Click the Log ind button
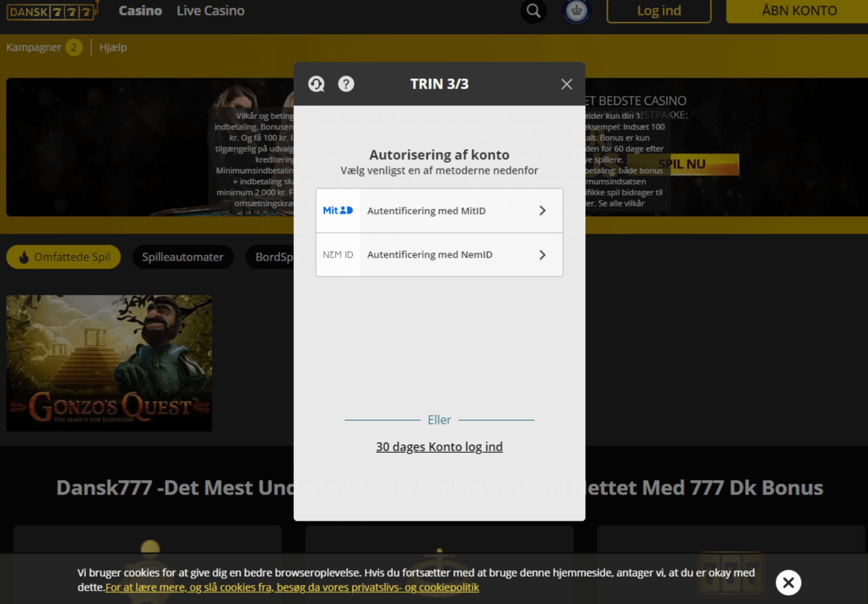Image resolution: width=868 pixels, height=604 pixels. 658,11
